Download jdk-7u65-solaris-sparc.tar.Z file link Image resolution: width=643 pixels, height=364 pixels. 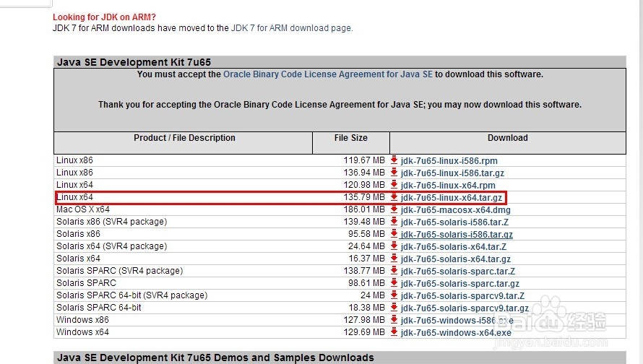[x=457, y=272]
